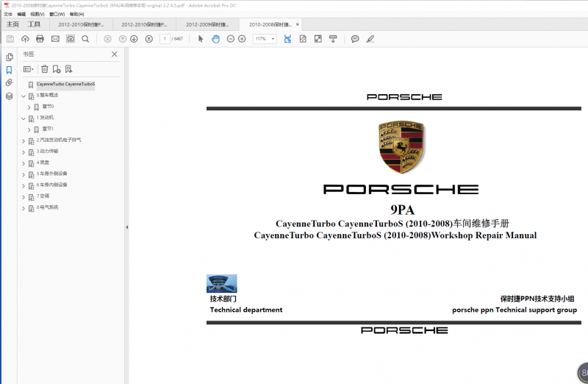The height and width of the screenshot is (384, 588).
Task: Expand the 4 底盘 bookmark
Action: coord(24,163)
